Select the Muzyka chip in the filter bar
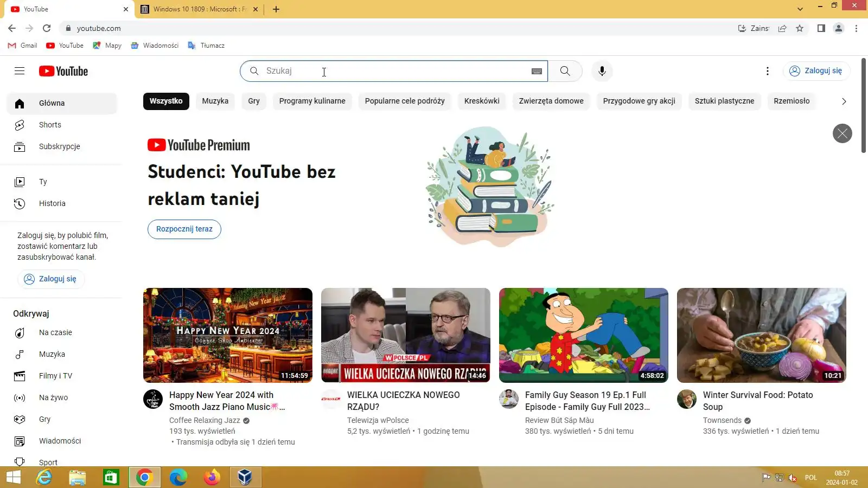This screenshot has height=488, width=868. click(x=215, y=101)
